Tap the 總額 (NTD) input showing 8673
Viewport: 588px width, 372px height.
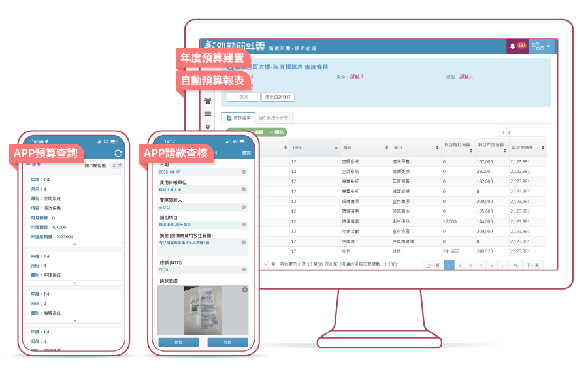[x=203, y=270]
